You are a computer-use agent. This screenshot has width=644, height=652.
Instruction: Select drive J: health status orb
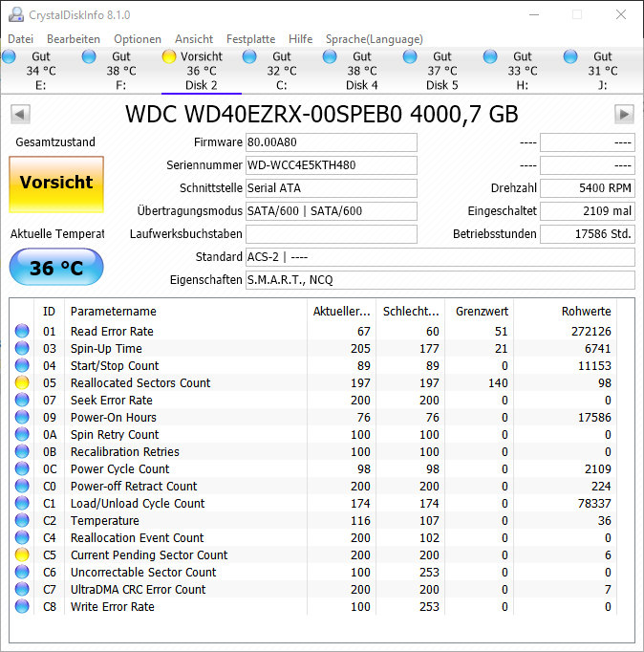point(570,56)
